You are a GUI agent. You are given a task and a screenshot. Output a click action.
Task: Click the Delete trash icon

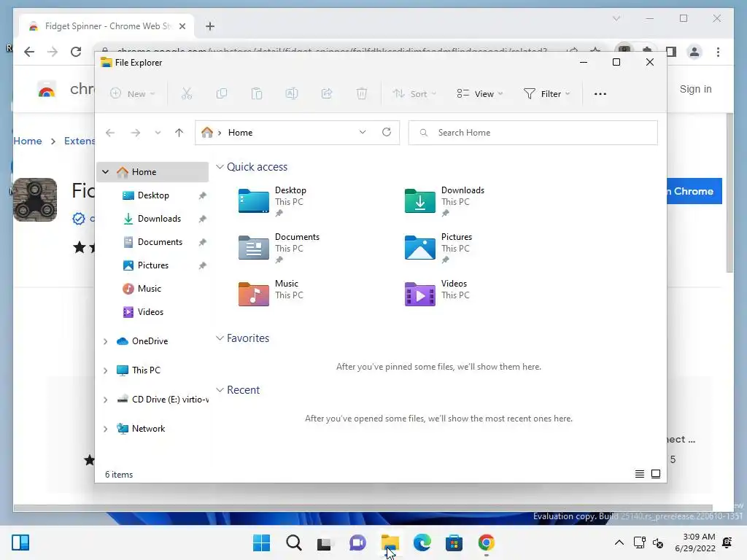pyautogui.click(x=362, y=94)
